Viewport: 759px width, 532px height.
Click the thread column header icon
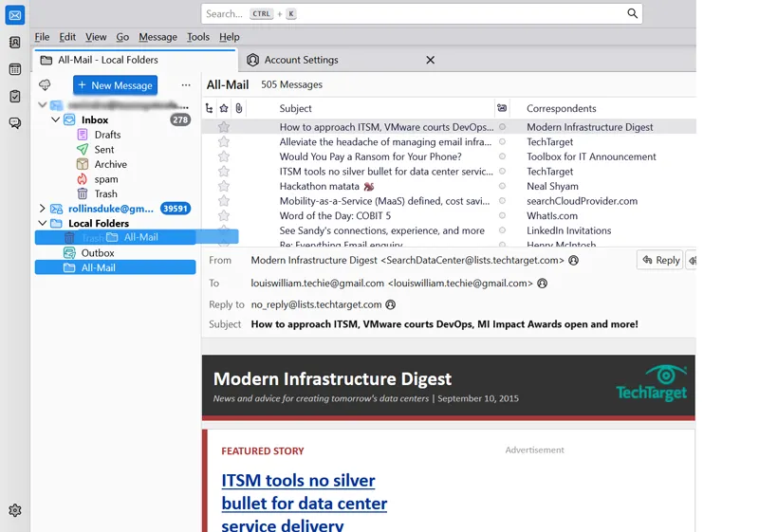210,108
